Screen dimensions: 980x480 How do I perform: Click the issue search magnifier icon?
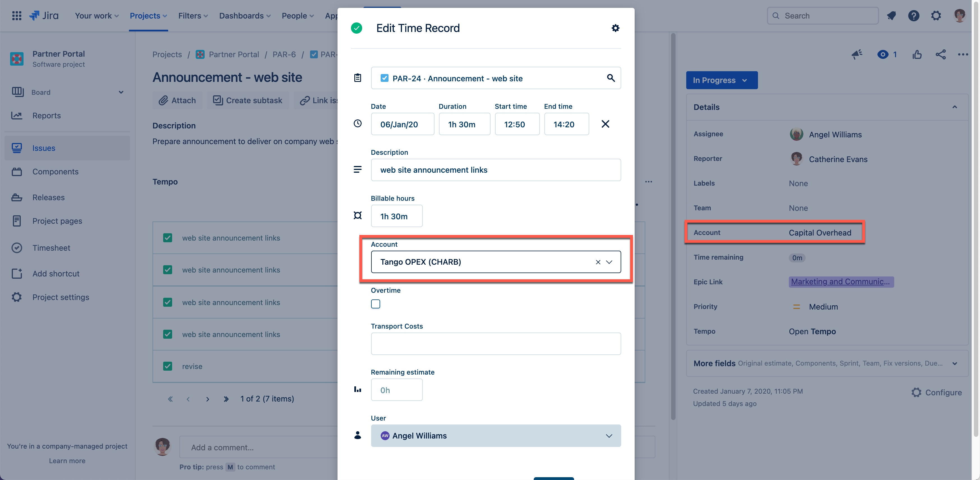(x=611, y=78)
